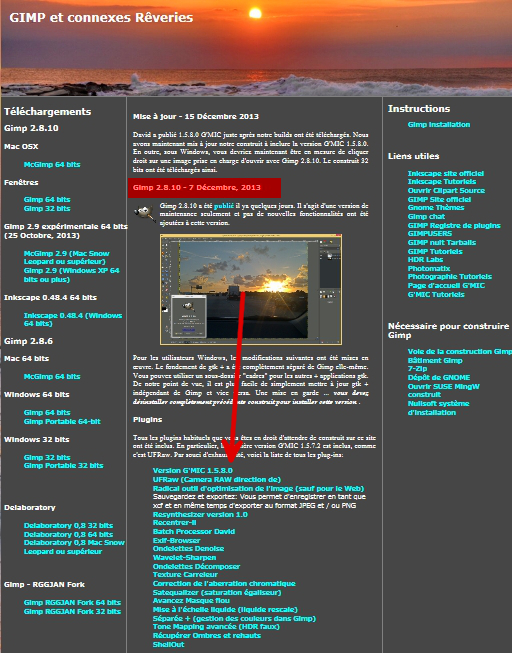Open Delaboratory 0,8 32 bits link
The height and width of the screenshot is (653, 512).
68,526
